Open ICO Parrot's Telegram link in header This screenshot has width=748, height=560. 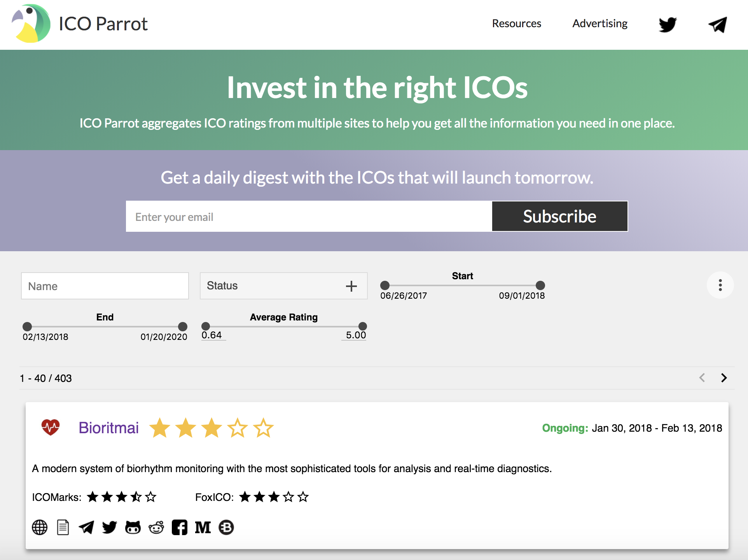(717, 24)
